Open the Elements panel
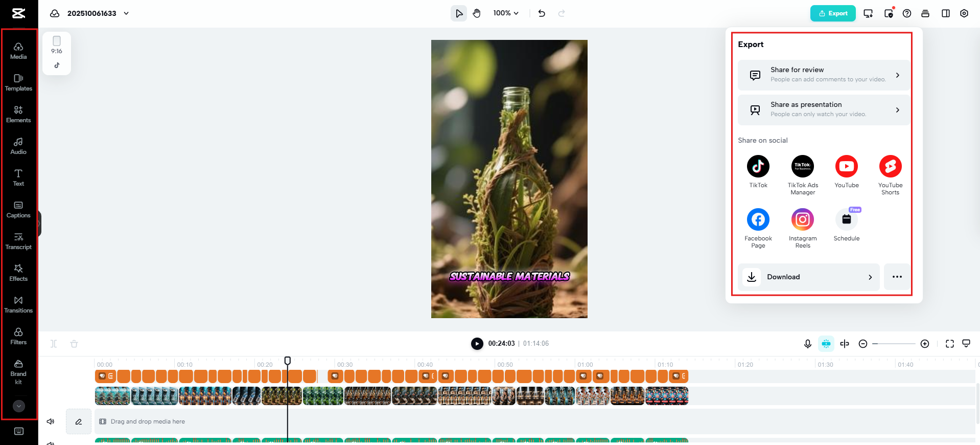 tap(18, 114)
